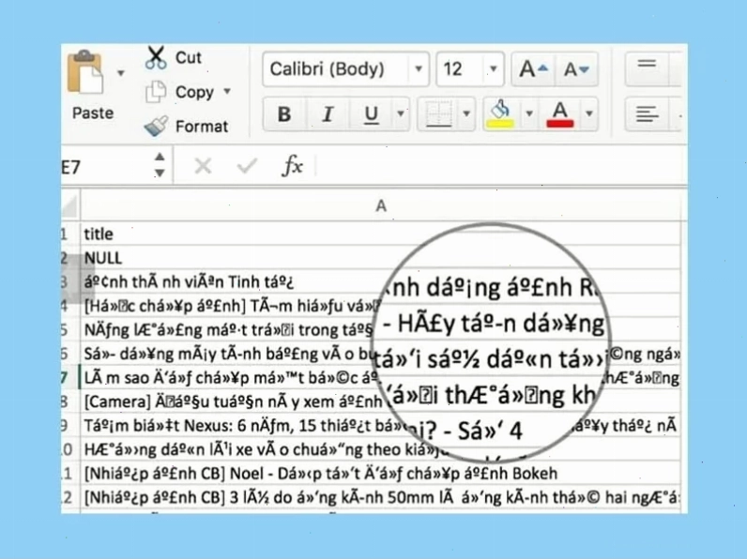Click the Name Box up/down stepper arrows
Viewport: 747px width, 560px height.
click(160, 165)
